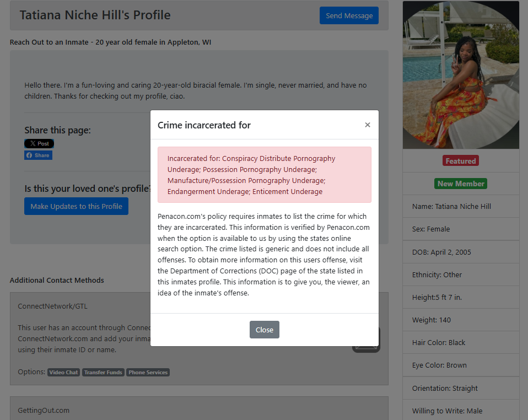Click the red Featured badge

(x=461, y=161)
